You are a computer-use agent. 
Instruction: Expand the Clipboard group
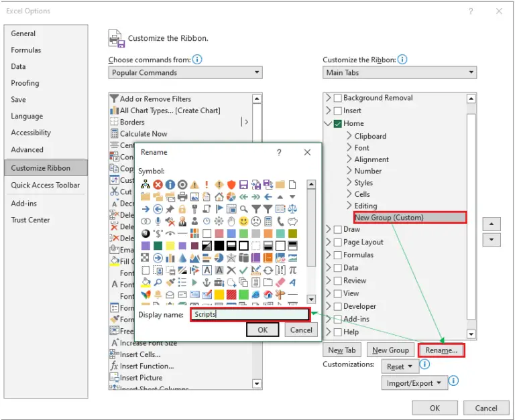pyautogui.click(x=349, y=136)
